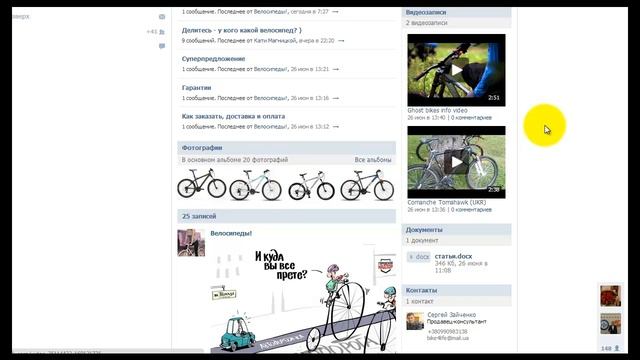Open the Велосипеды! post author avatar
The image size is (640, 360).
(191, 243)
